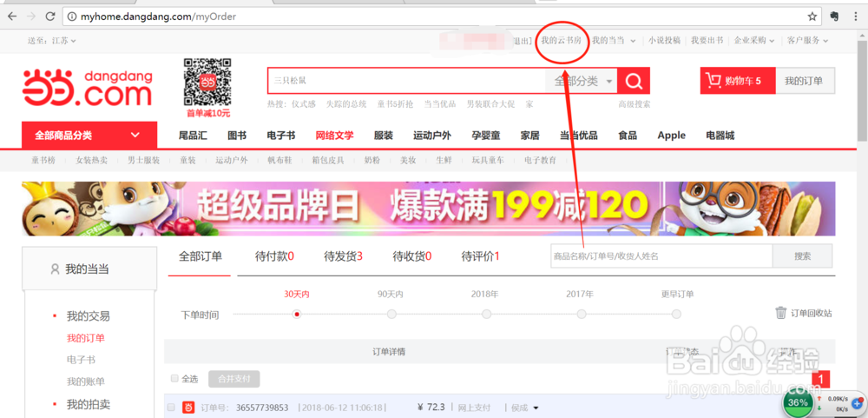Image resolution: width=868 pixels, height=418 pixels.
Task: Open the browser menu dots icon
Action: coord(857,17)
